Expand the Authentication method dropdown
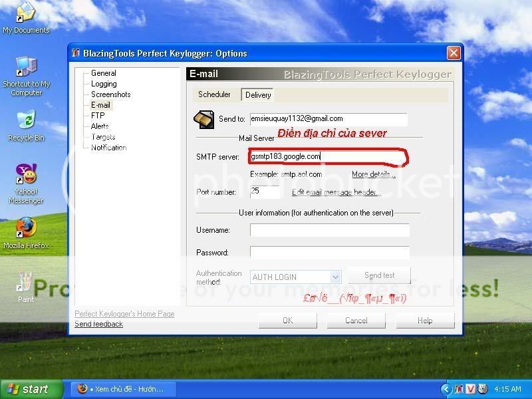 [335, 277]
